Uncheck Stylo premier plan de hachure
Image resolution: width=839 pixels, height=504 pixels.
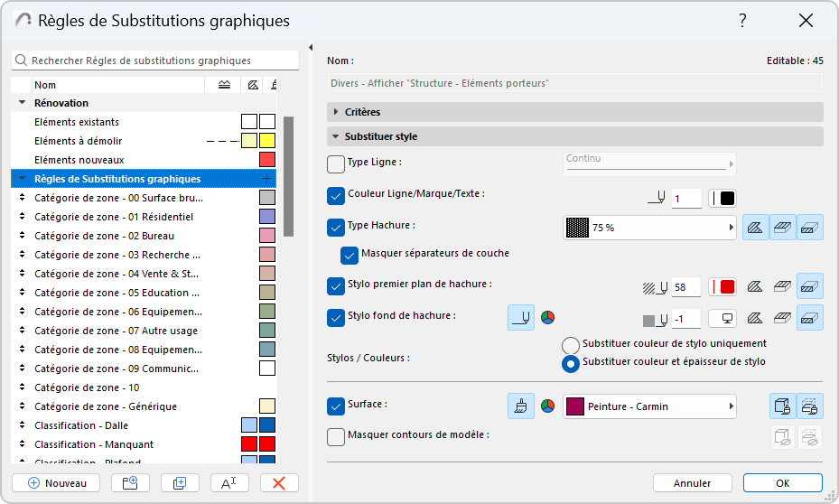click(335, 286)
